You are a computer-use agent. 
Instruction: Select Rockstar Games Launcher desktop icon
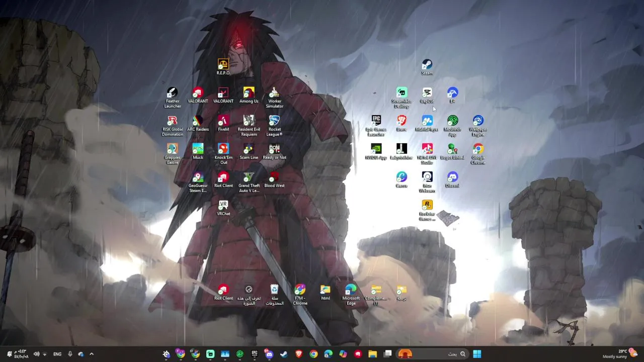pos(427,210)
